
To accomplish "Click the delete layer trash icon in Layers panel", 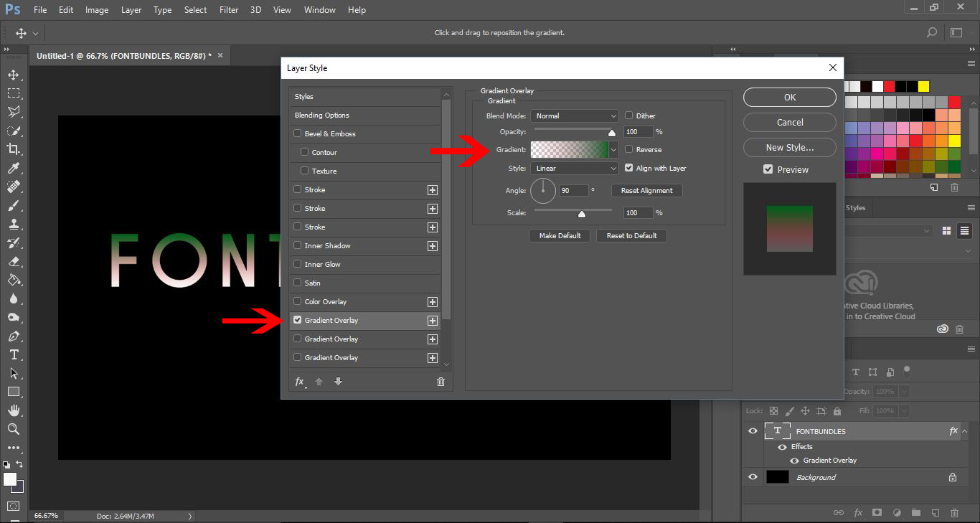I will [954, 513].
